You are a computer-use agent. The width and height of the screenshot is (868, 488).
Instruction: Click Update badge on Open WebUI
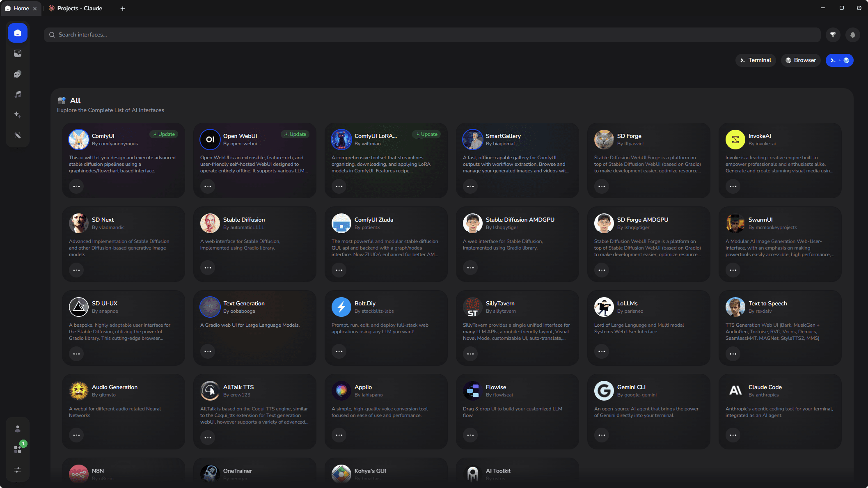point(295,134)
